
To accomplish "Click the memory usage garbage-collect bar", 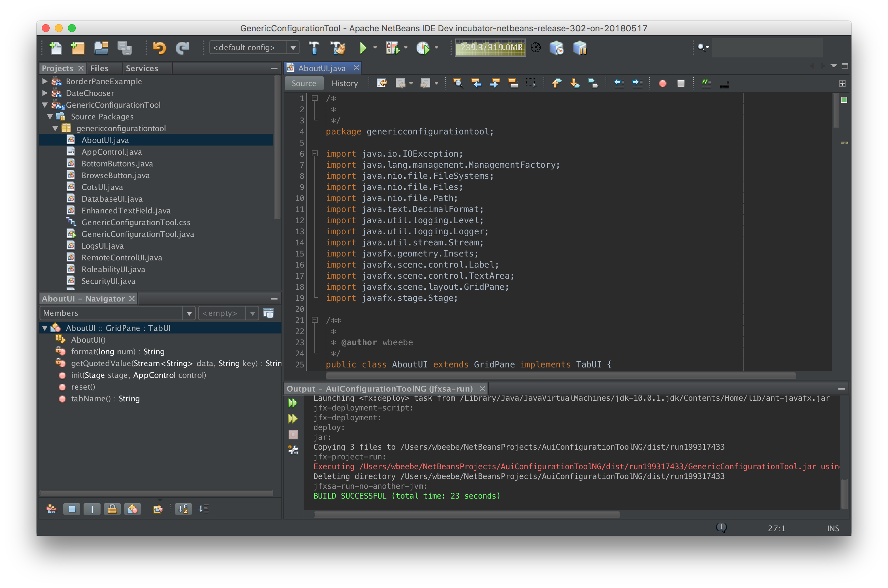I will pyautogui.click(x=490, y=48).
